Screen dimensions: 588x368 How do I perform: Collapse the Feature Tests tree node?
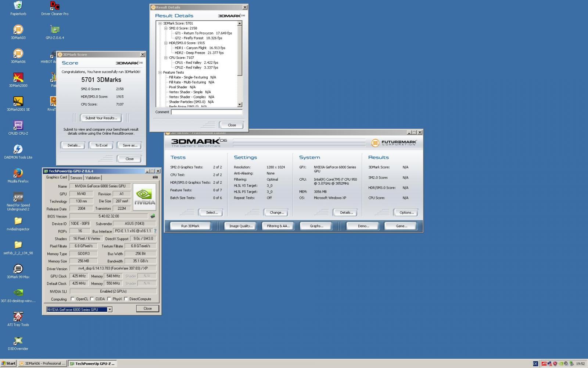click(x=160, y=72)
